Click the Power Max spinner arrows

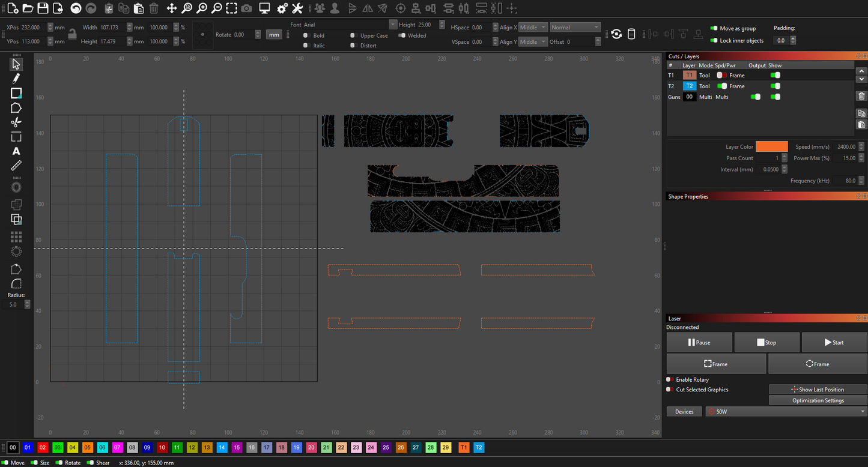(862, 158)
